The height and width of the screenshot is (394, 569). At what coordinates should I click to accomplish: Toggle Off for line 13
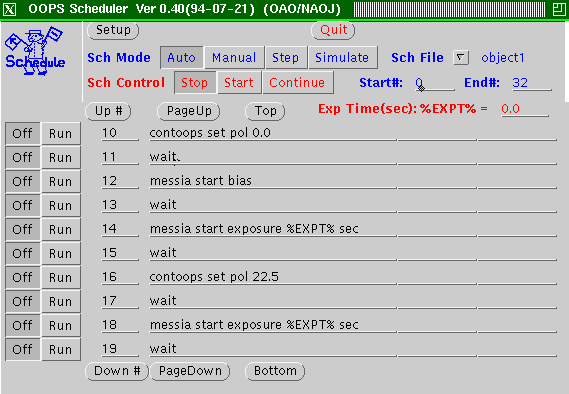(22, 205)
